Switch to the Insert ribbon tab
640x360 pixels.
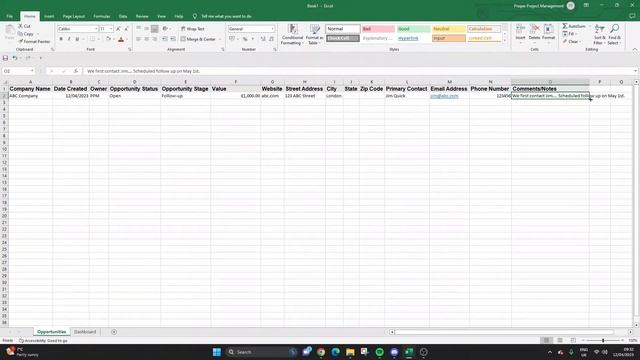point(49,16)
